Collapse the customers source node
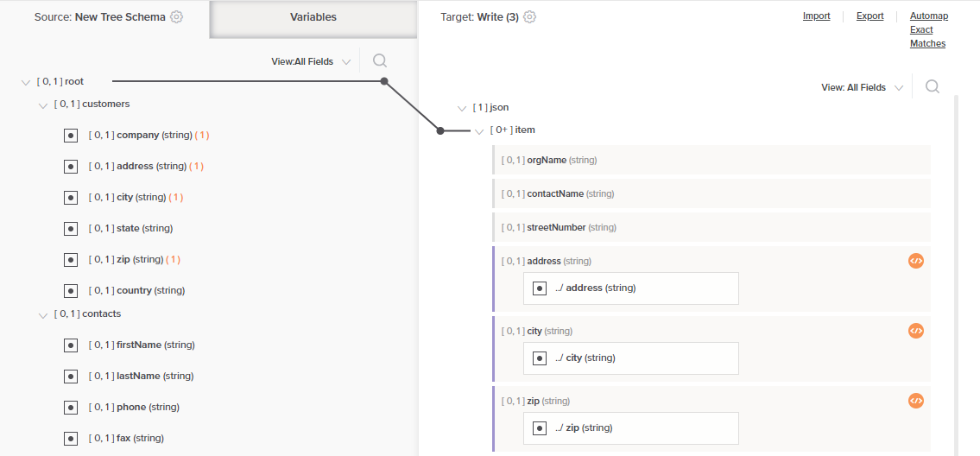980x456 pixels. (x=43, y=105)
